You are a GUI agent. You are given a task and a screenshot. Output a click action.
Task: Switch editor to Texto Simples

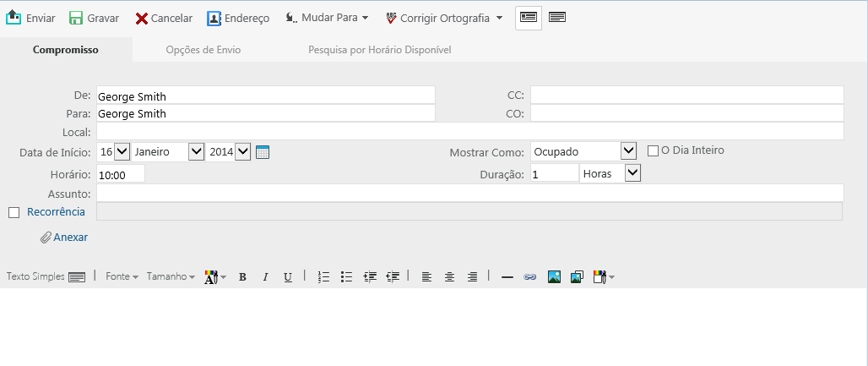(46, 276)
